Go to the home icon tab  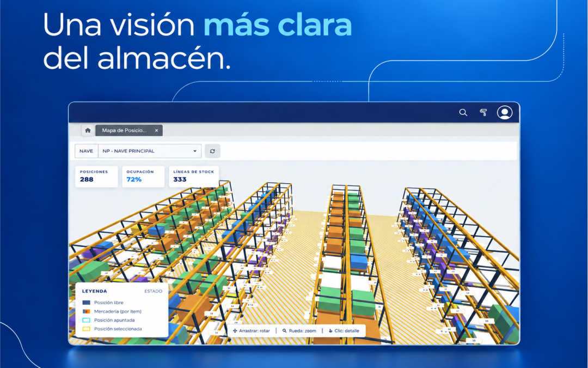click(88, 130)
